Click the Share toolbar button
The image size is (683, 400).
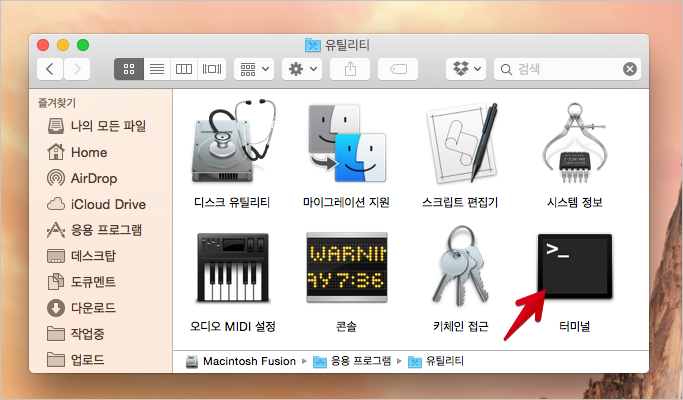coord(350,69)
